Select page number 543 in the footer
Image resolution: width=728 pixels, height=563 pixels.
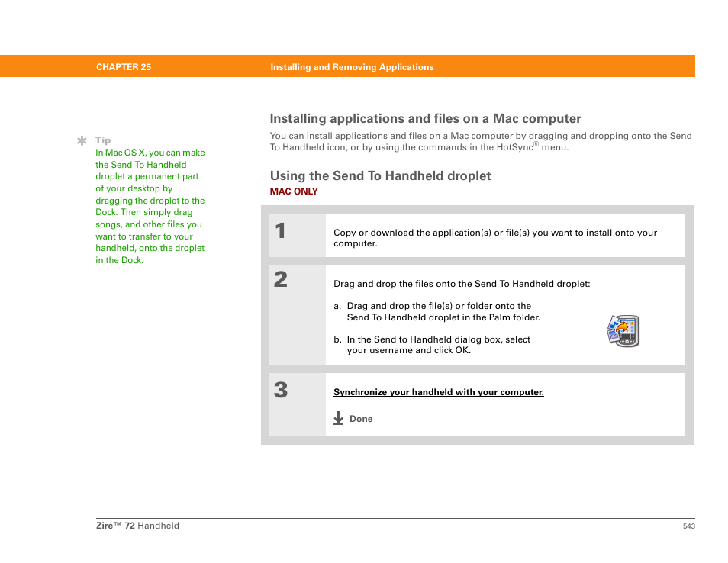pyautogui.click(x=688, y=526)
